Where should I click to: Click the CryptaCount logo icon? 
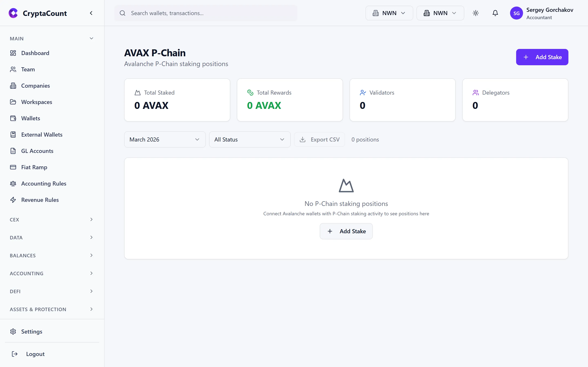(13, 13)
